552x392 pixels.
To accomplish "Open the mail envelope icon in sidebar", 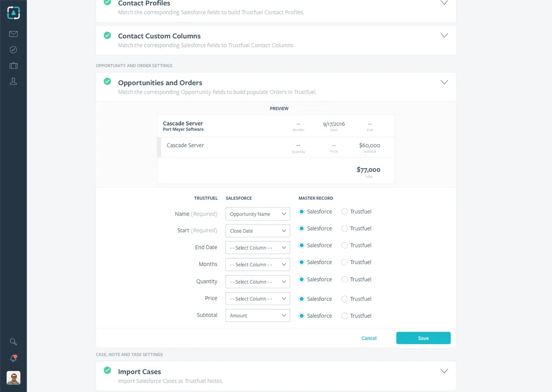I will coord(13,34).
